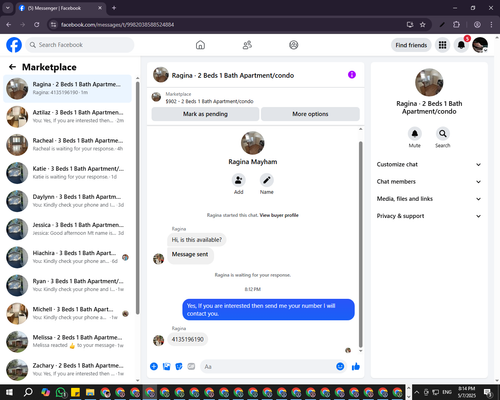
Task: Click the chat messages scrollbar
Action: tap(360, 244)
